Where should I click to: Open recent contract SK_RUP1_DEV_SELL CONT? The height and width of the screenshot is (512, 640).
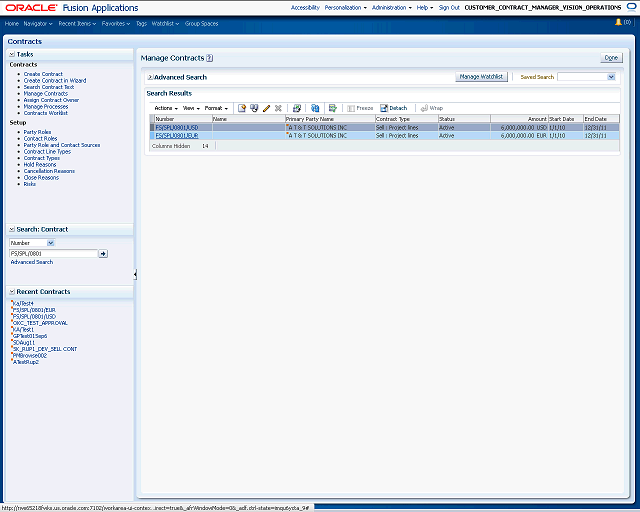(45, 349)
